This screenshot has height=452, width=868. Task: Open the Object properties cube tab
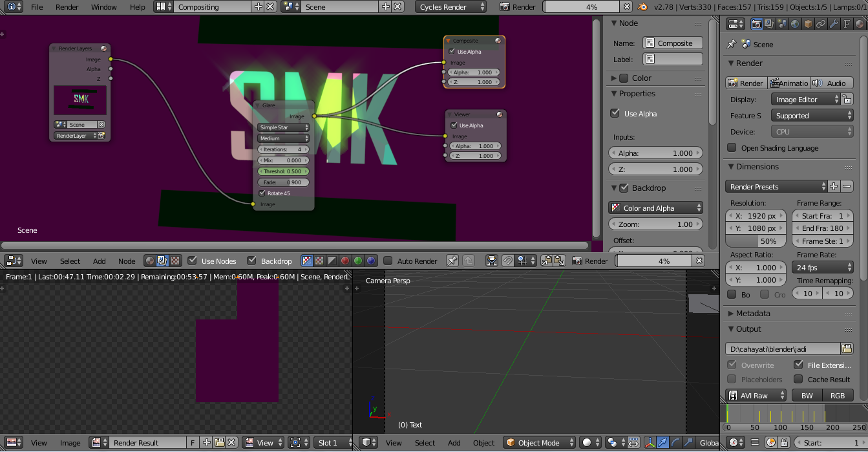coord(808,24)
